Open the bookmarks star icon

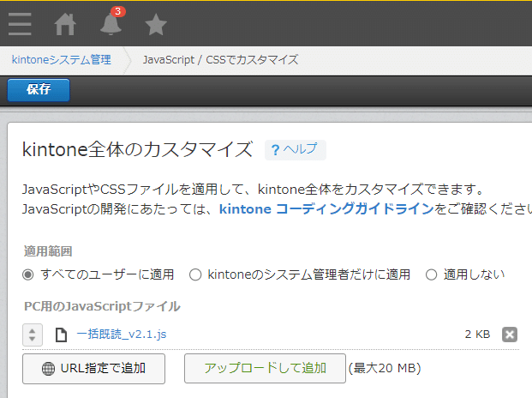pos(156,25)
